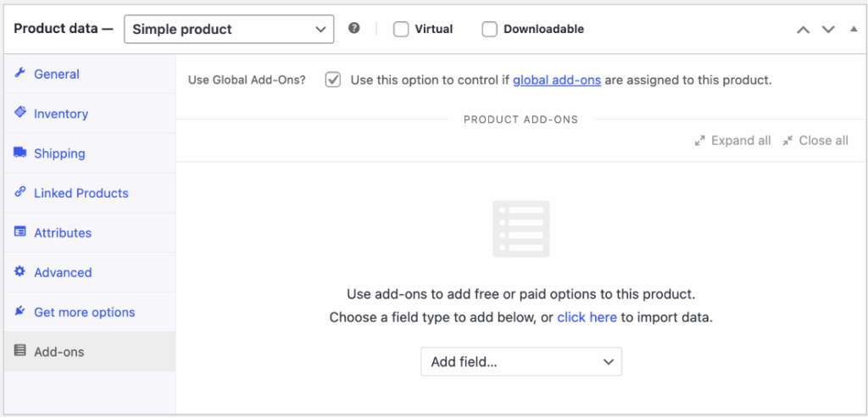Screen dimensions: 868x417
Task: Click the Linked Products chain icon
Action: click(20, 192)
